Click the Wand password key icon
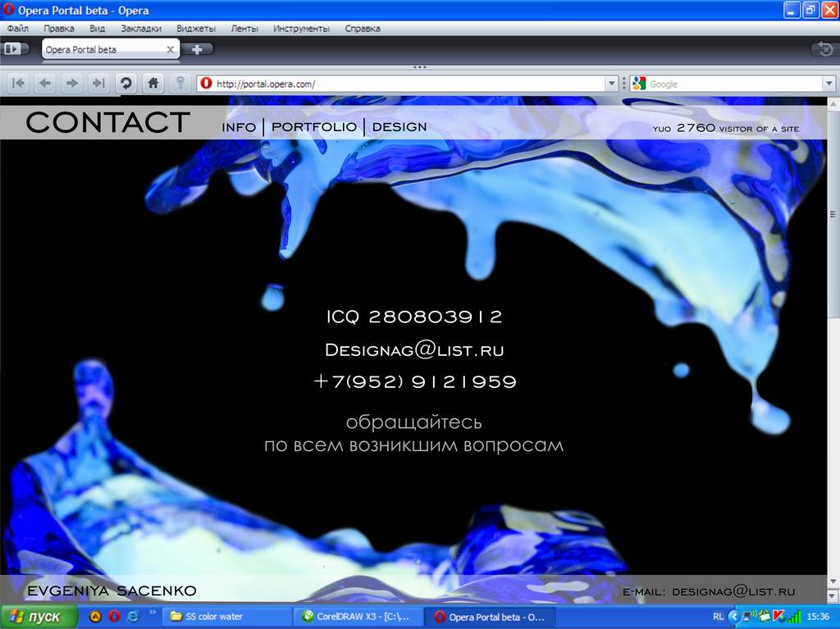Viewport: 840px width, 629px height. coord(180,84)
